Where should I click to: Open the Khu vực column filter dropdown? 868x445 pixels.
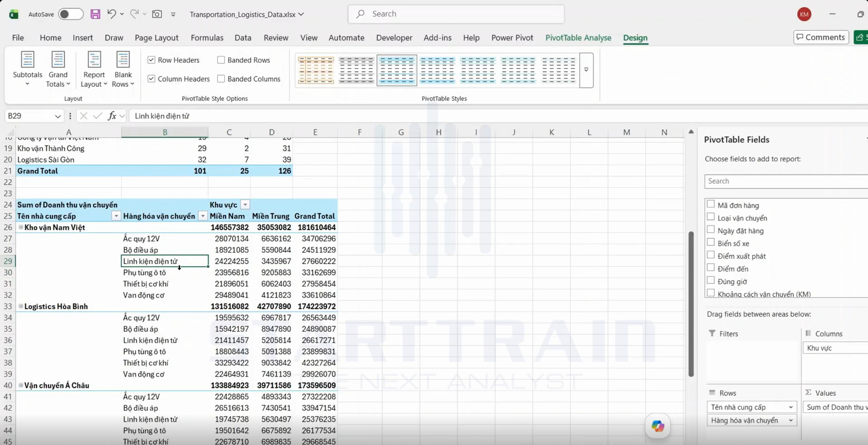[245, 205]
